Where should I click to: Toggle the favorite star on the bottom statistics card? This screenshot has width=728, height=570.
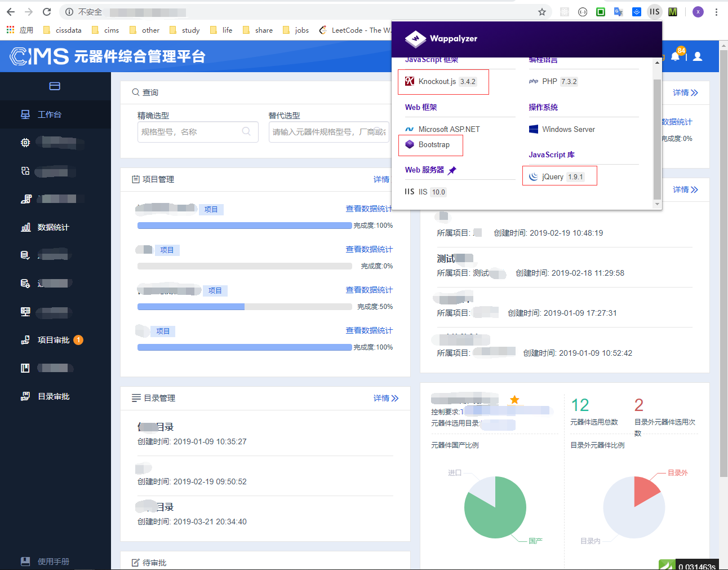[514, 399]
